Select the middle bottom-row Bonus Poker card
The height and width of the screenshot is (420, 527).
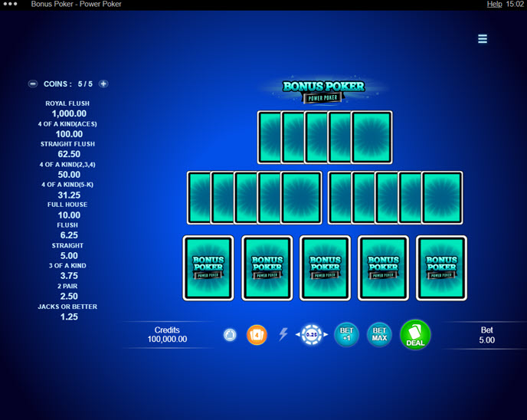[x=325, y=267]
